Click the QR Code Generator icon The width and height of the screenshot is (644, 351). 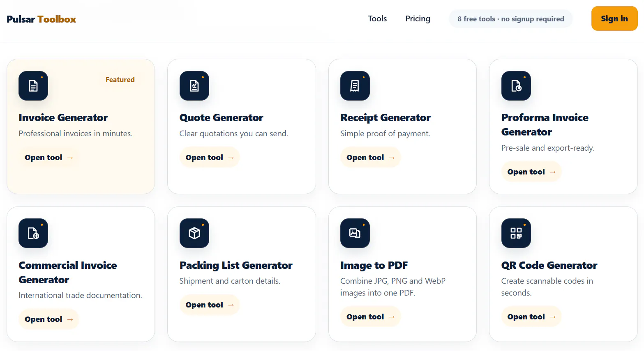click(516, 233)
